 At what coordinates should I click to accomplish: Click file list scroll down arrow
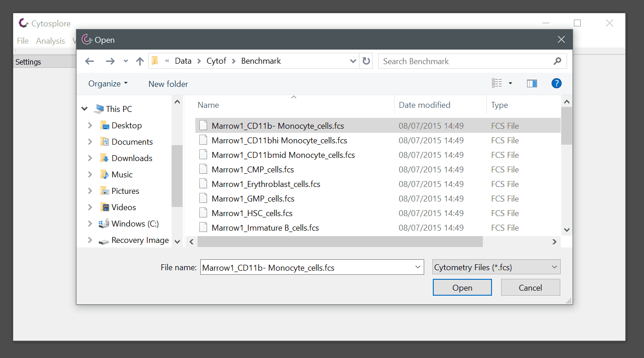pyautogui.click(x=567, y=230)
